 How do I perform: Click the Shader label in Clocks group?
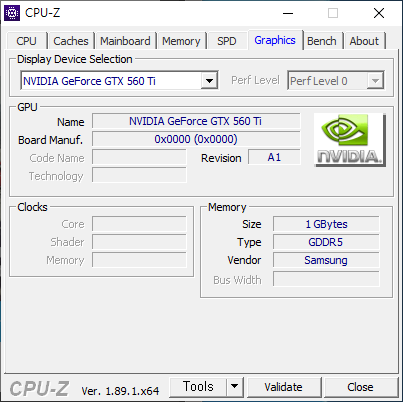[x=67, y=242]
